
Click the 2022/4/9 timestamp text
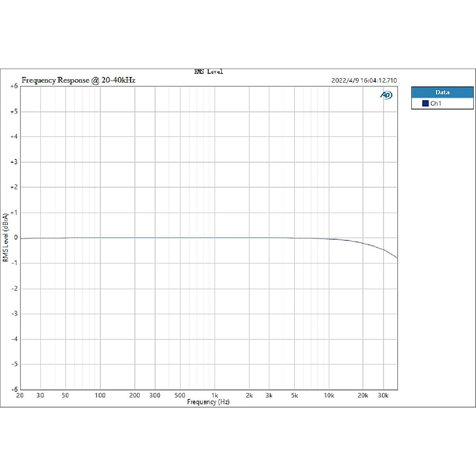[x=364, y=81]
